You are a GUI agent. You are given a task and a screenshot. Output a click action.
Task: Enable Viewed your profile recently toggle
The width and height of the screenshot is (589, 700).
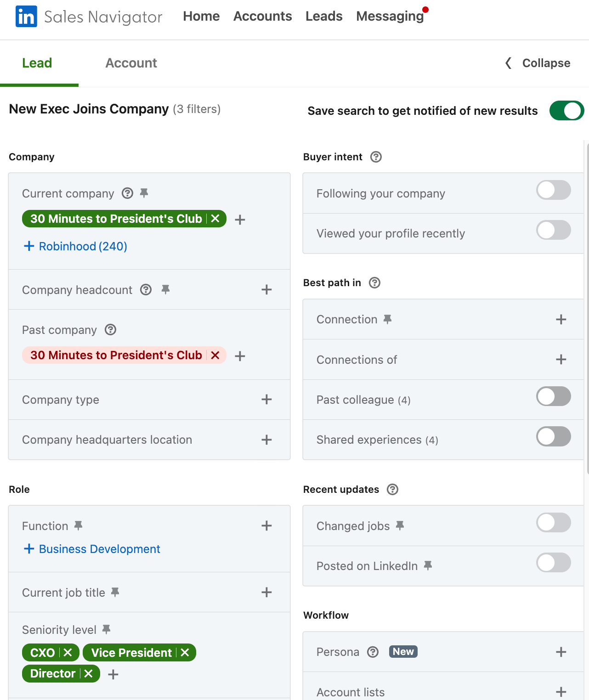(554, 230)
